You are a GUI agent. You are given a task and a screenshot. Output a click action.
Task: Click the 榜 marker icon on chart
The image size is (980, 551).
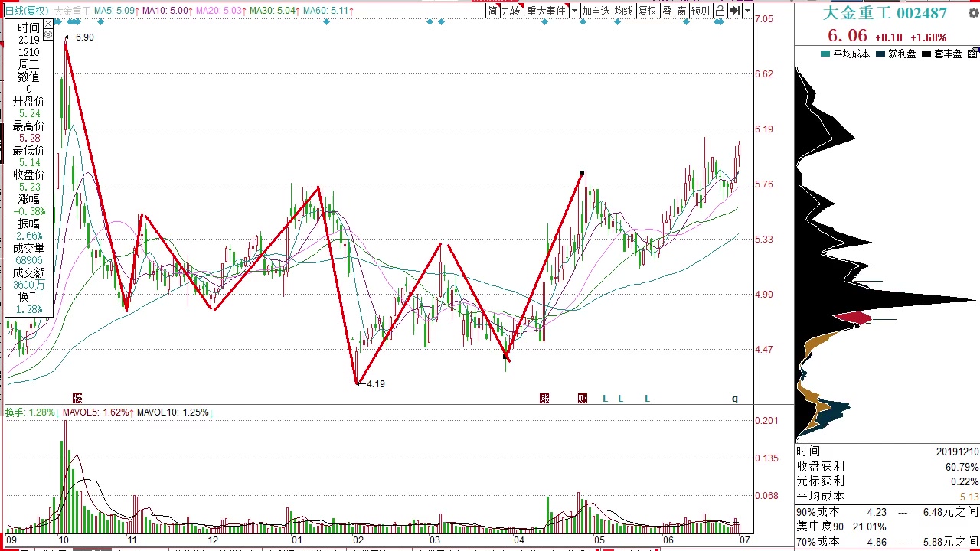[77, 398]
